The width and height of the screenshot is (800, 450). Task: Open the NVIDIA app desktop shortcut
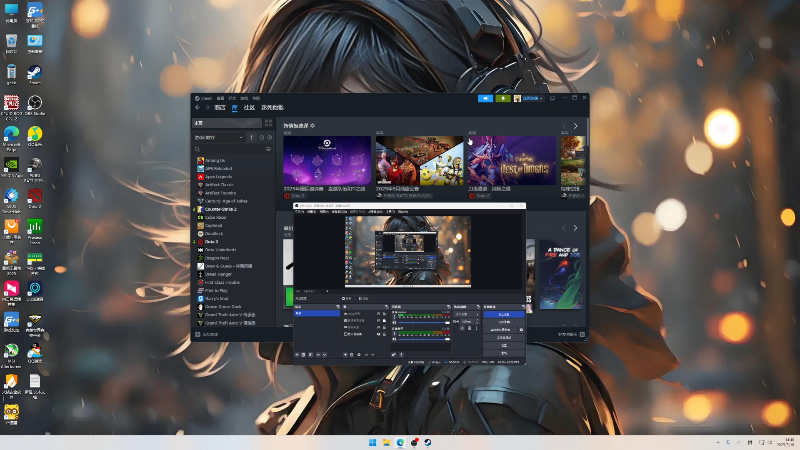(11, 167)
